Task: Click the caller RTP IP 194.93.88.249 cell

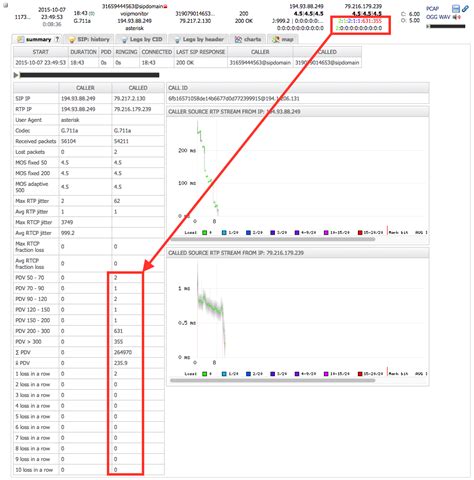Action: click(x=85, y=109)
